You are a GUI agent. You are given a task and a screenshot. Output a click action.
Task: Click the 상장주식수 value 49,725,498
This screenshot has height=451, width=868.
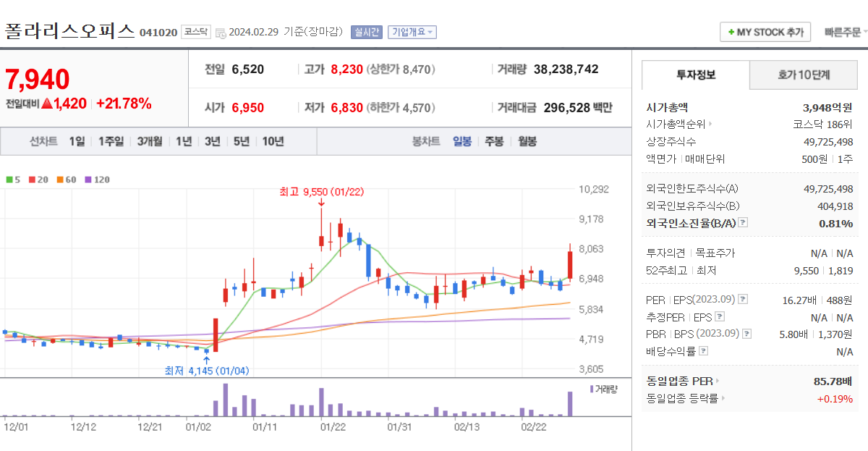(x=828, y=141)
